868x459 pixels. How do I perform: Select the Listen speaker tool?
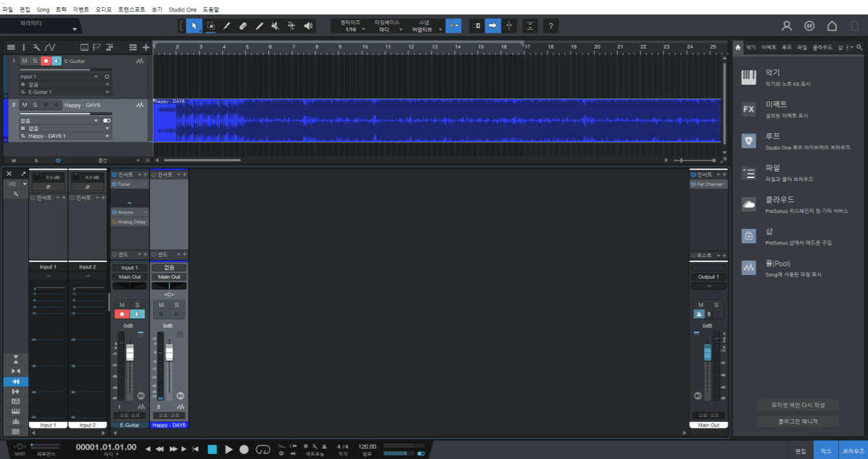coord(309,26)
